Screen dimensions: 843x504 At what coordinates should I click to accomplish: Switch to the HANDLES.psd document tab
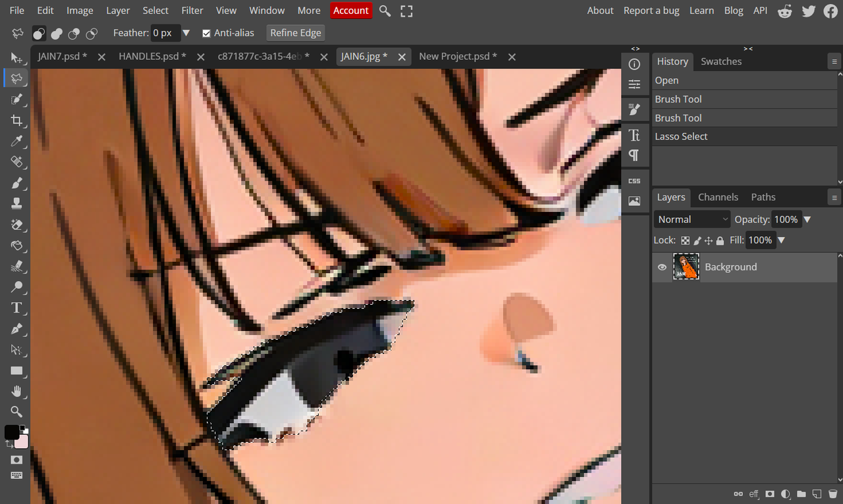[x=152, y=57]
